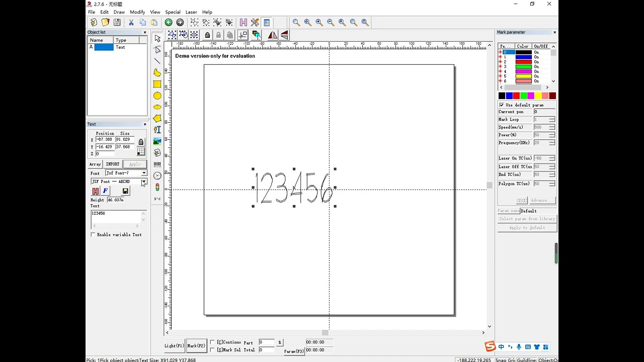Select the draw text tool

157,130
